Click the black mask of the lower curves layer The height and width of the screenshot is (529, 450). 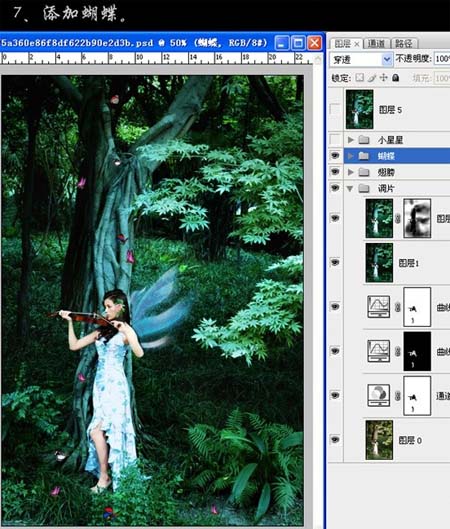click(x=417, y=351)
